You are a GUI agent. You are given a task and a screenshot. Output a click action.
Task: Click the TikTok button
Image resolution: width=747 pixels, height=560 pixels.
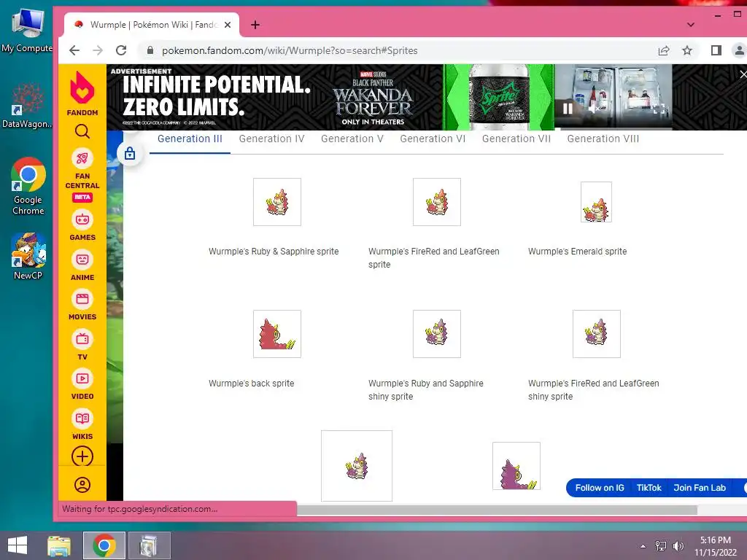click(649, 488)
